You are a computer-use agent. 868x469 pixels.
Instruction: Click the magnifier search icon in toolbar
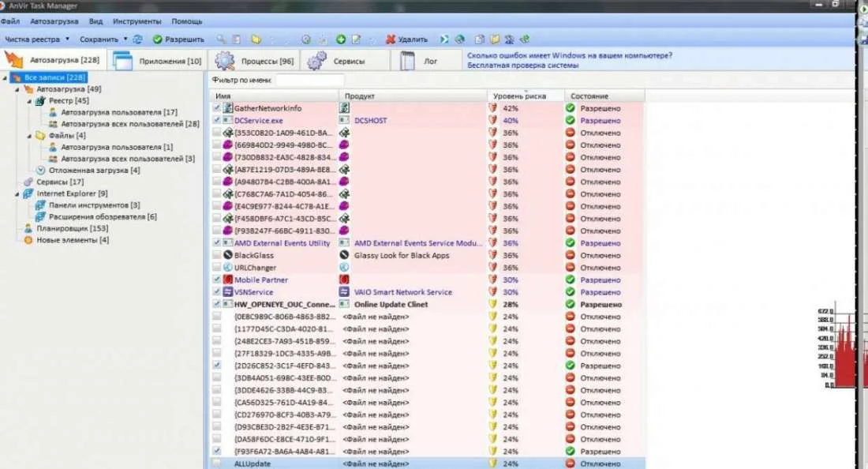[221, 39]
